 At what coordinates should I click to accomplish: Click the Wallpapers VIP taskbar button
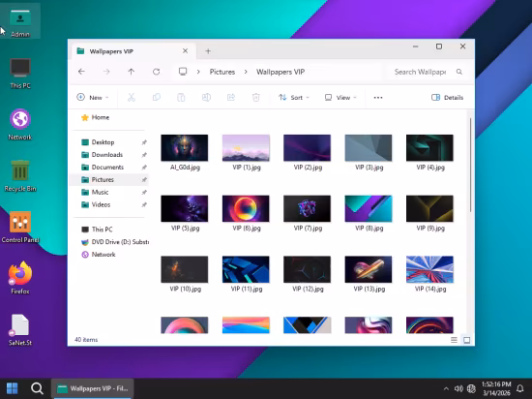(x=92, y=388)
